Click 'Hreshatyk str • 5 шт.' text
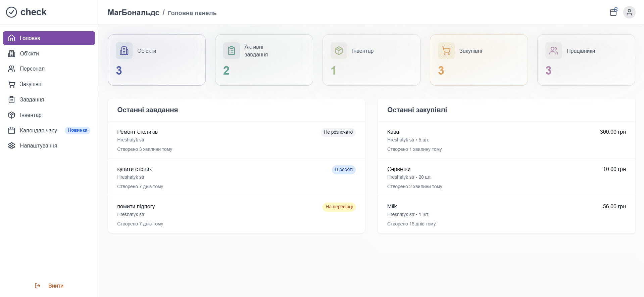The width and height of the screenshot is (644, 297). click(408, 140)
